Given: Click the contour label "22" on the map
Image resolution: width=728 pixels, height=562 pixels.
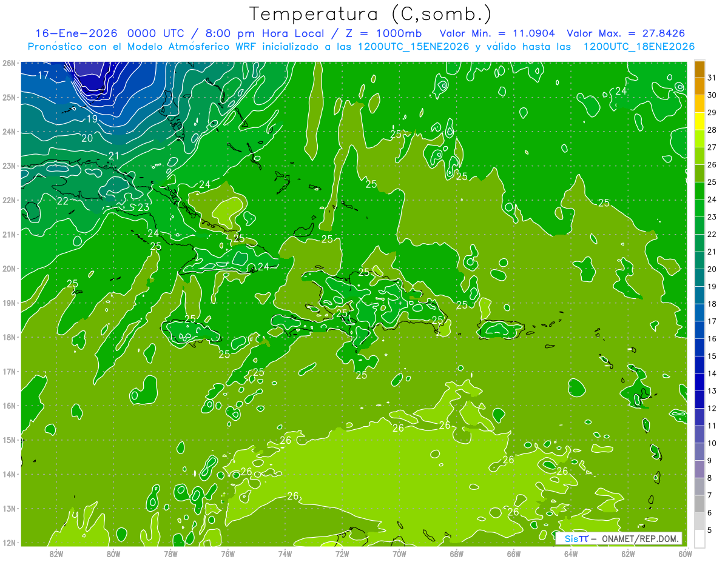Looking at the screenshot, I should [x=62, y=201].
